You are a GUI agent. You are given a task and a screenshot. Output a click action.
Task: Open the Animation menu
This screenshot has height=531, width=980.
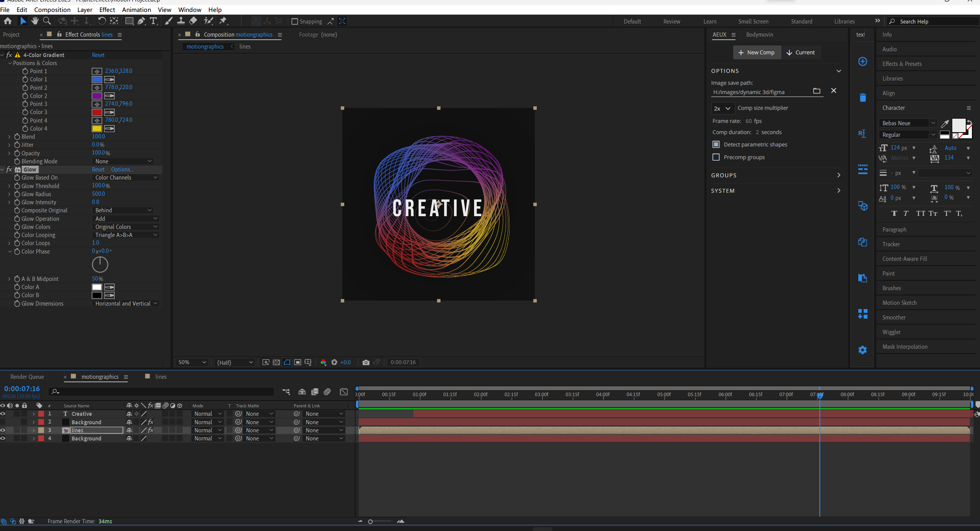pos(136,10)
